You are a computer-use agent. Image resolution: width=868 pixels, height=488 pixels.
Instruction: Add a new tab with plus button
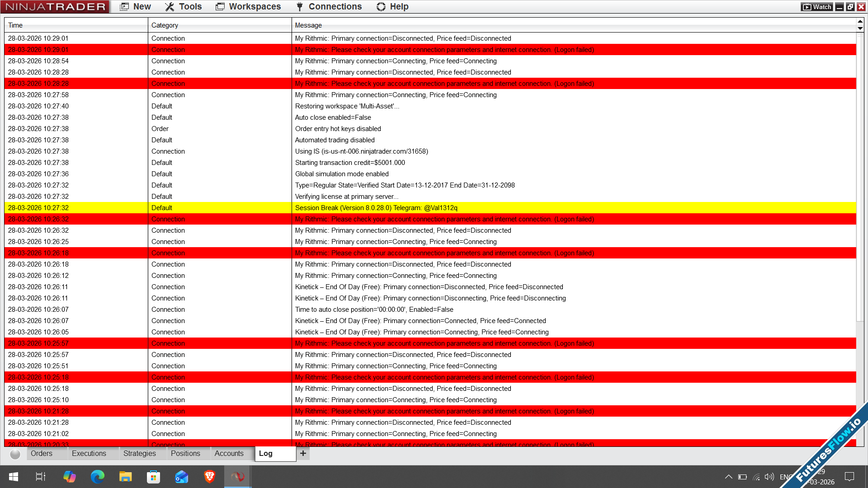(x=303, y=453)
